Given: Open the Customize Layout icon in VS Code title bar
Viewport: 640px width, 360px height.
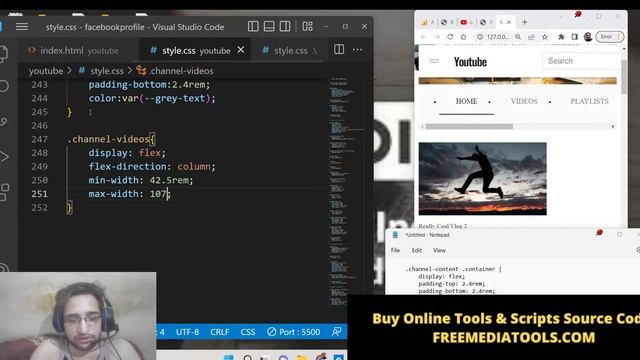Looking at the screenshot, I should [307, 27].
